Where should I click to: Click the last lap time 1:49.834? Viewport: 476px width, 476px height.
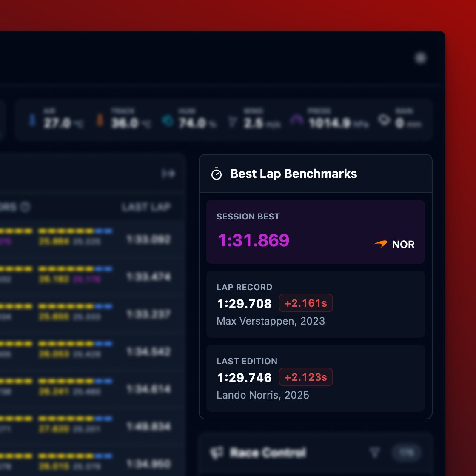pos(148,427)
